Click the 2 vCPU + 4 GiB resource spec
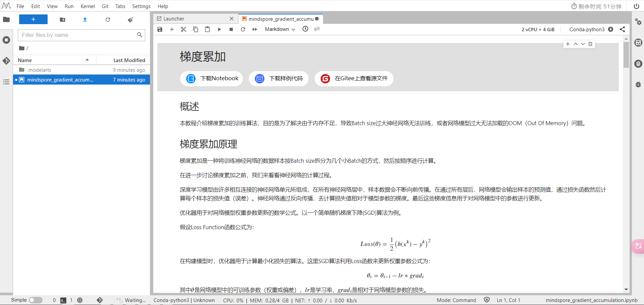Screen dimensions: 644x305 538,29
